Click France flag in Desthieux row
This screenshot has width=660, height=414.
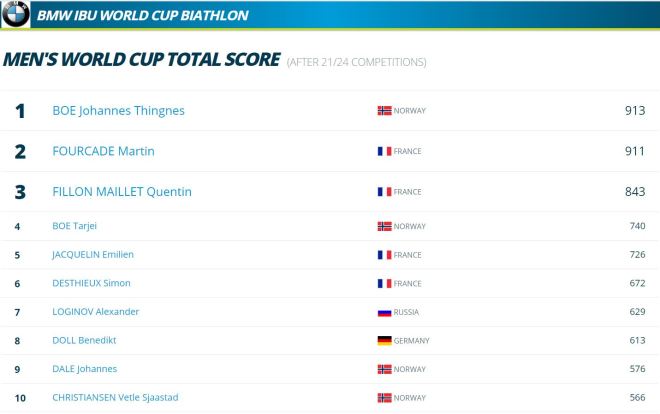point(384,284)
